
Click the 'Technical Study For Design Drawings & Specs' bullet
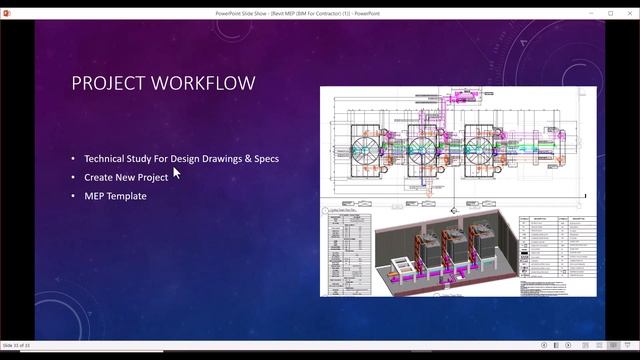[x=182, y=159]
